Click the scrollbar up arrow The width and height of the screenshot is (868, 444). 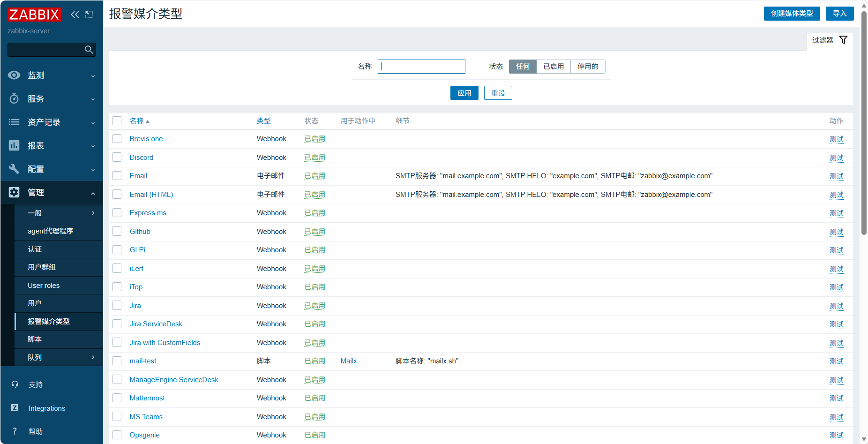click(x=864, y=6)
